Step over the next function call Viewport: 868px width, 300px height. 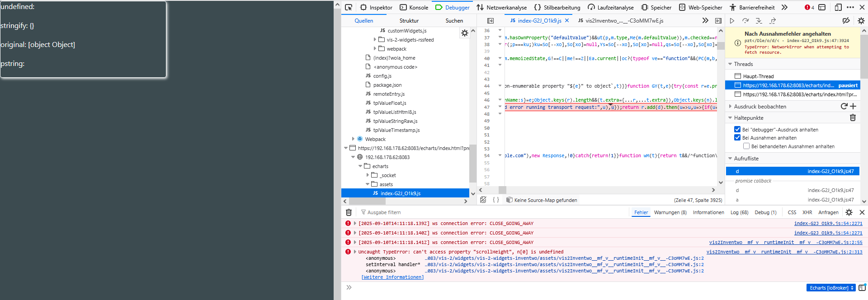[745, 21]
